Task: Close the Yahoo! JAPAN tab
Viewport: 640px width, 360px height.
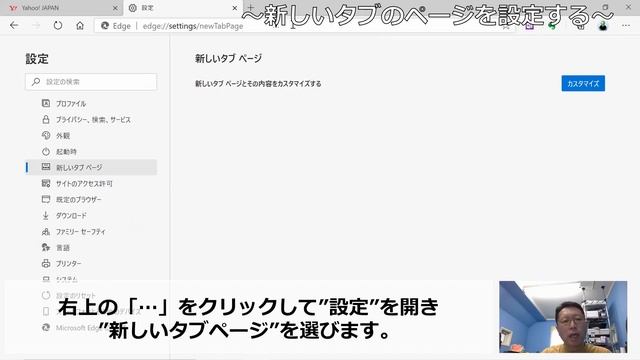Action: click(115, 8)
